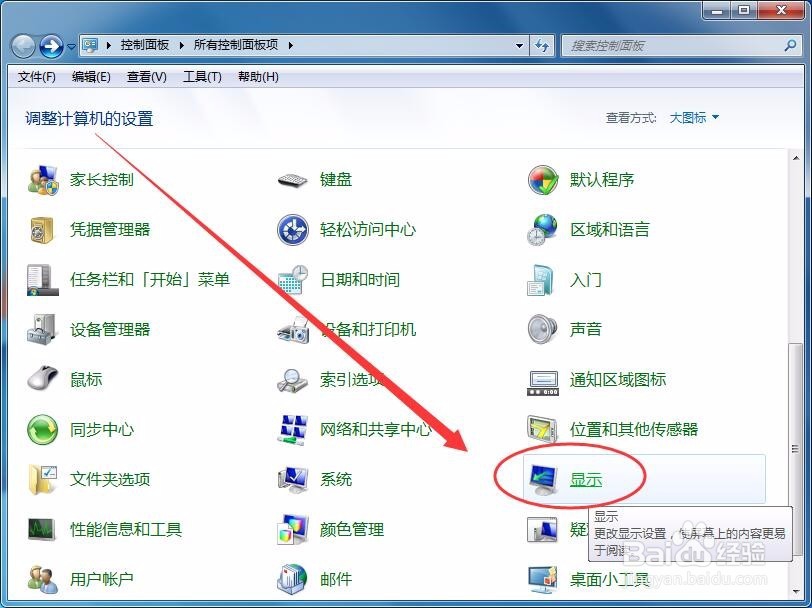812x608 pixels.
Task: Click the refresh button in the address bar
Action: [x=541, y=44]
